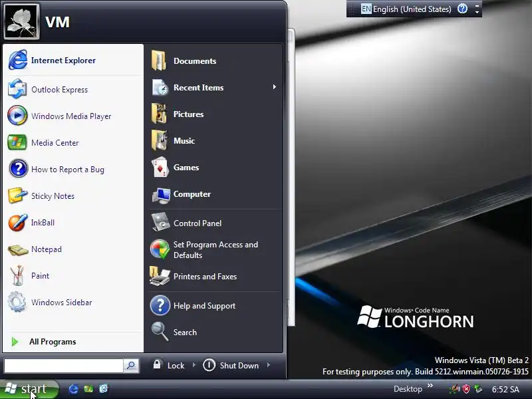The width and height of the screenshot is (532, 399).
Task: Click the third quick launch icon
Action: point(104,388)
